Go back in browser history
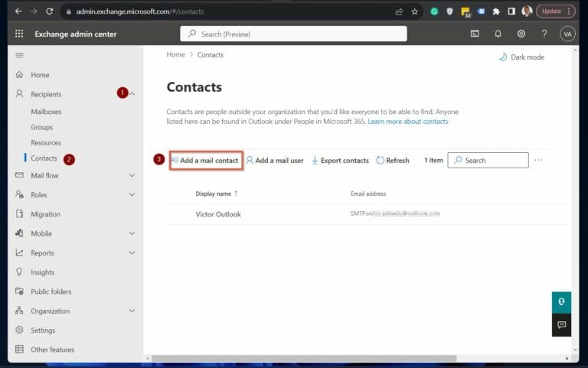This screenshot has height=368, width=588. (18, 11)
